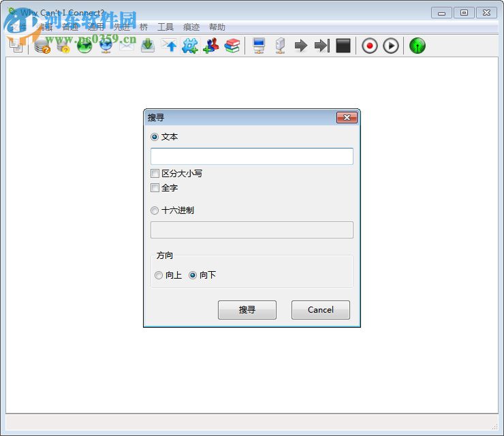
Task: Open the 普通 menu
Action: click(x=70, y=27)
